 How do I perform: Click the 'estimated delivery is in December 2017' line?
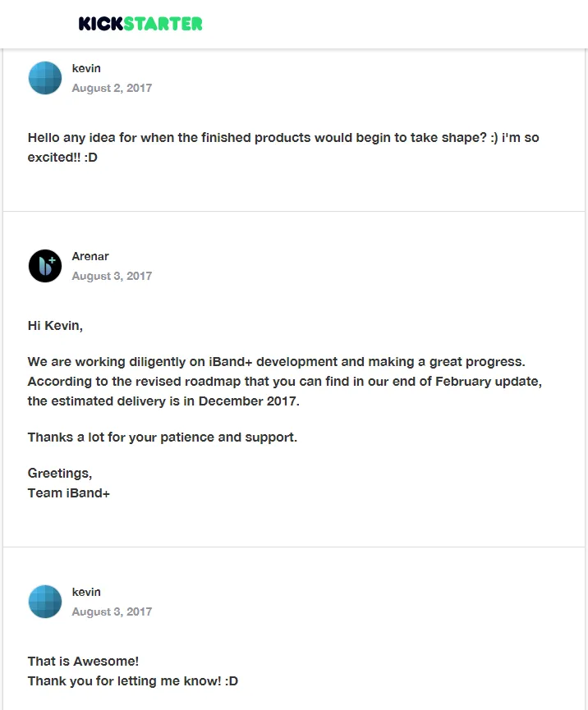click(x=163, y=401)
